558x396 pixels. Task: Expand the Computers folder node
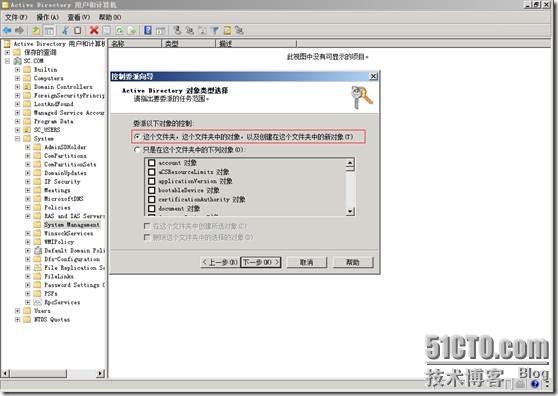click(17, 78)
